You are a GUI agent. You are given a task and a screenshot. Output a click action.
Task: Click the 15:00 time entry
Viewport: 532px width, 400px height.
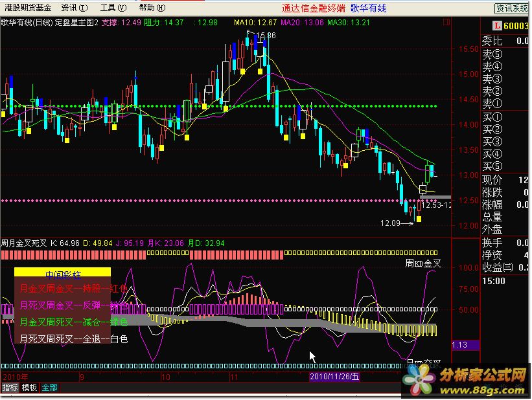(494, 281)
